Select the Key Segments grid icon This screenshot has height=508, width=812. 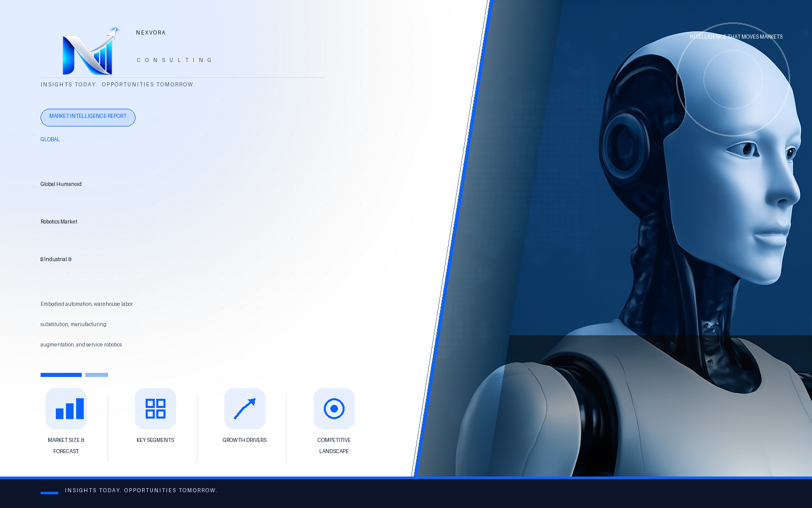click(155, 408)
